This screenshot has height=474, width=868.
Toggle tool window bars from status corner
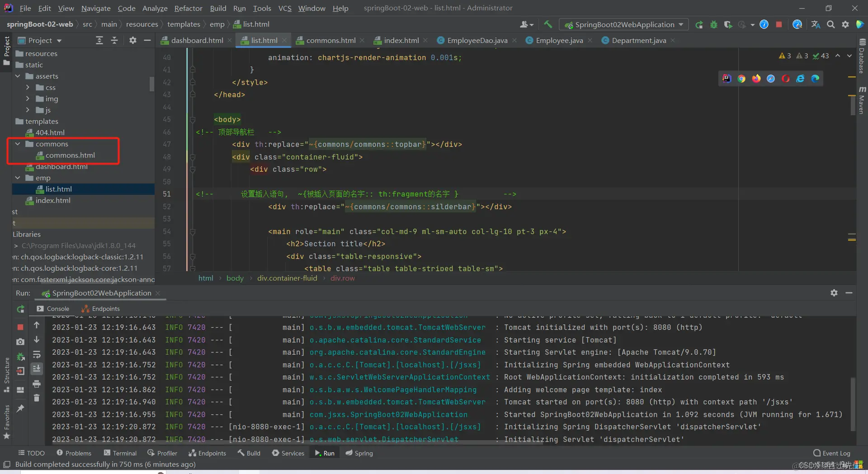pyautogui.click(x=7, y=465)
